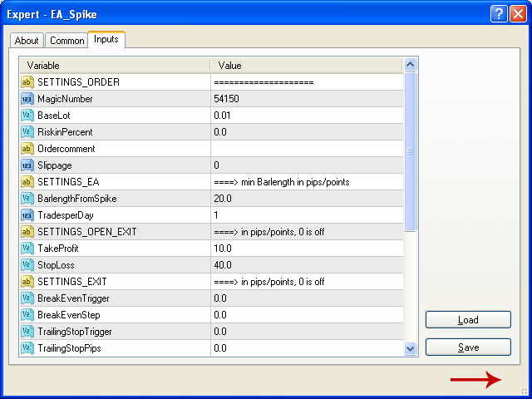Select the Inputs tab
Image resolution: width=532 pixels, height=399 pixels.
106,39
